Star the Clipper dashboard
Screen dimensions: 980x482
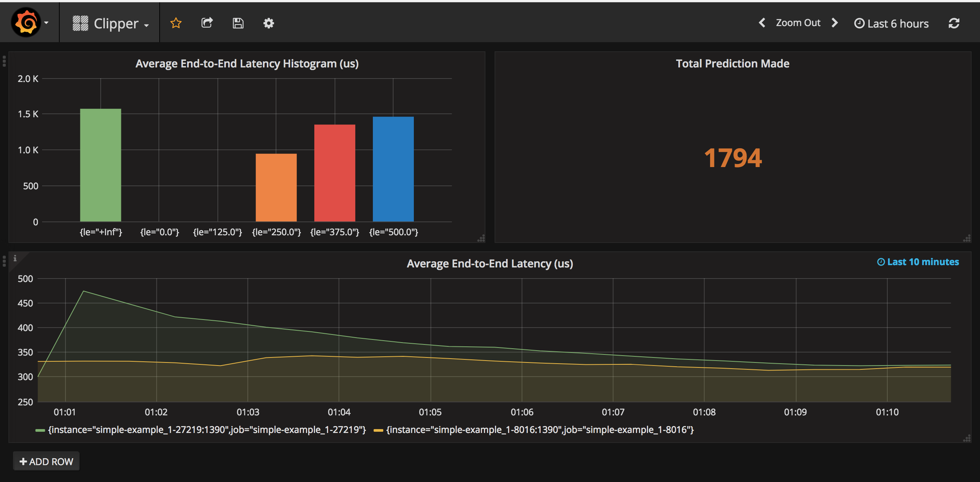pos(176,23)
